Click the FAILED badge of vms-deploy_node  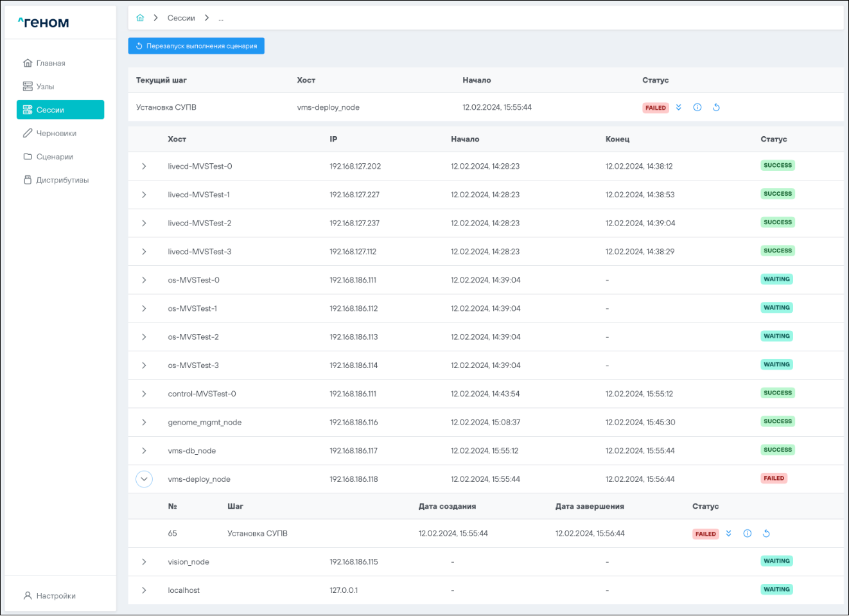point(773,479)
